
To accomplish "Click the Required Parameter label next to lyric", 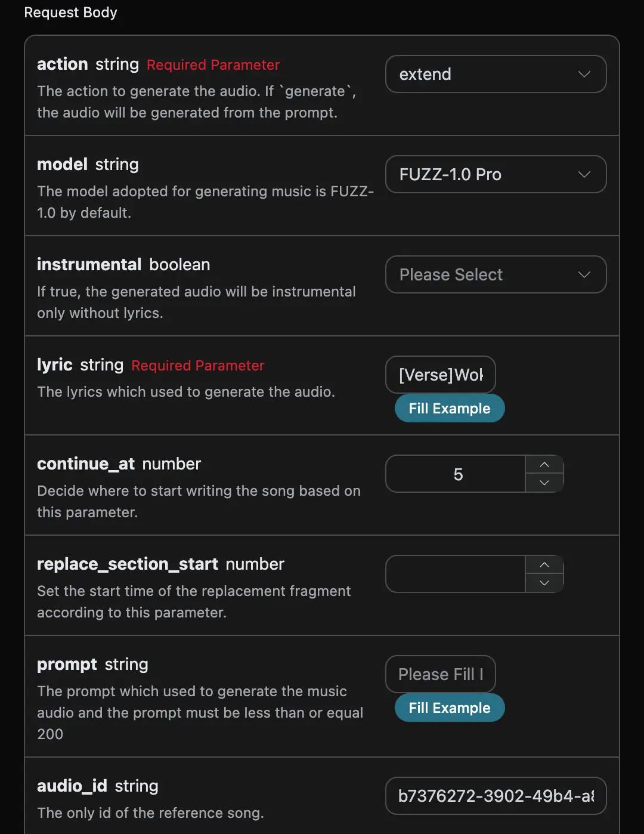I will (x=197, y=366).
